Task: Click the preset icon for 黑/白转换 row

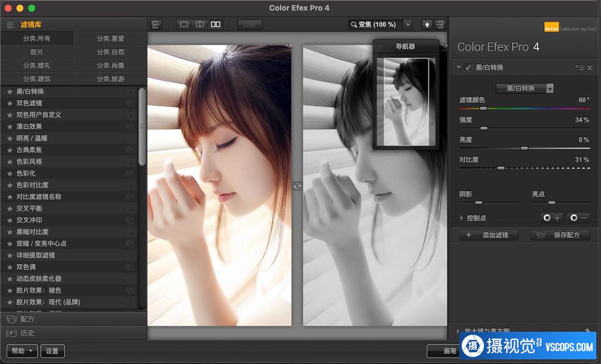Action: pyautogui.click(x=130, y=91)
